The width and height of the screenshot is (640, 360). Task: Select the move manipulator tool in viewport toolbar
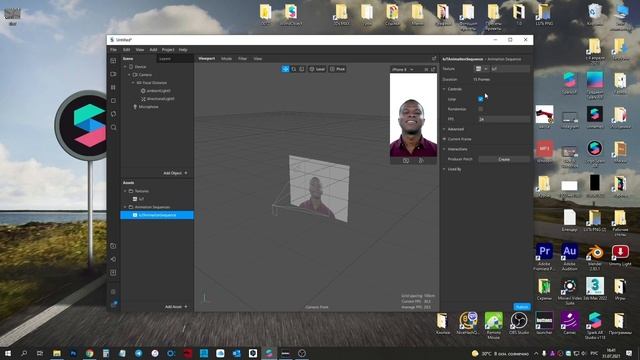click(285, 69)
